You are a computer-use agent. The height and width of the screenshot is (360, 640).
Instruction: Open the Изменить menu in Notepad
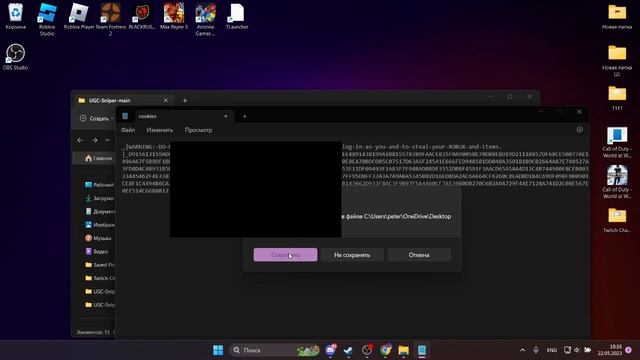[x=160, y=130]
